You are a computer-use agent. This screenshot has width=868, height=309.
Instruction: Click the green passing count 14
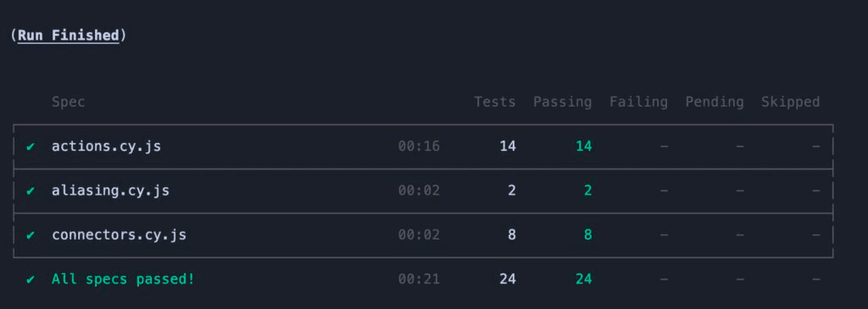[x=583, y=146]
